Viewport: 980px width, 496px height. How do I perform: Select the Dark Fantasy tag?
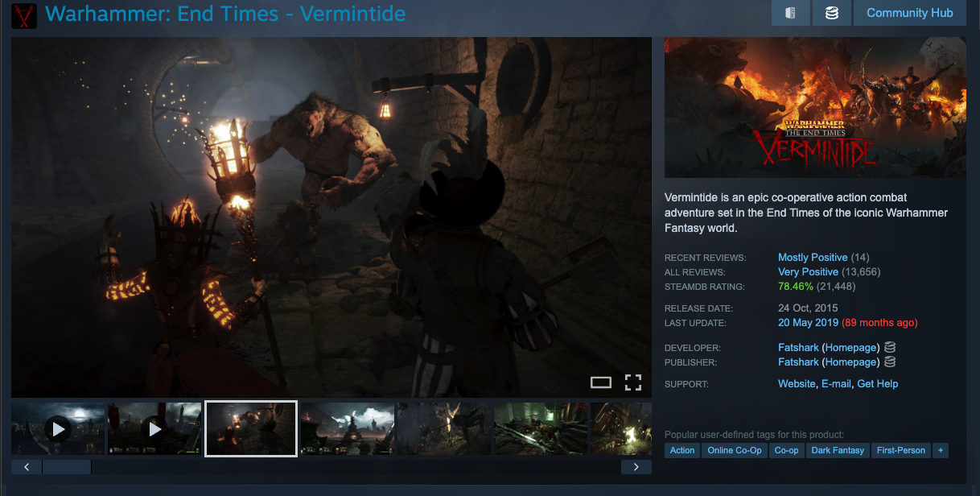[838, 450]
